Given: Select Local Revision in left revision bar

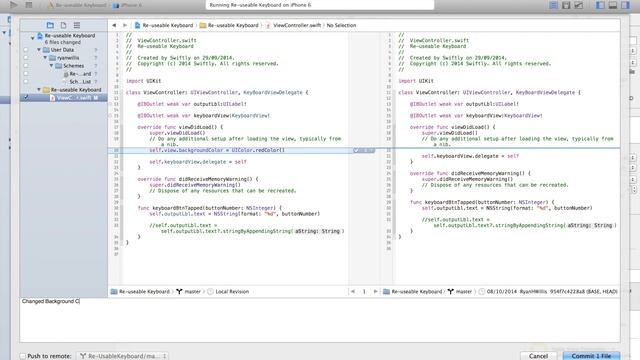Looking at the screenshot, I should pyautogui.click(x=232, y=291).
